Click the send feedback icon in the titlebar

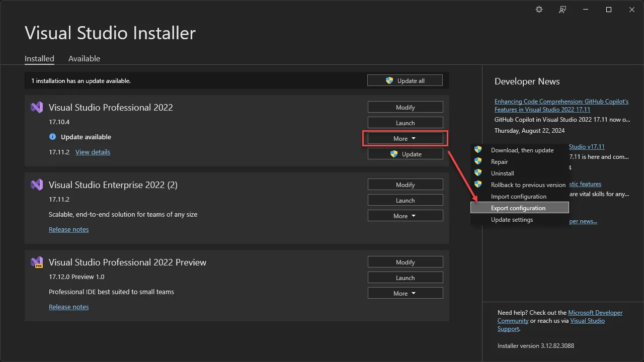(562, 9)
